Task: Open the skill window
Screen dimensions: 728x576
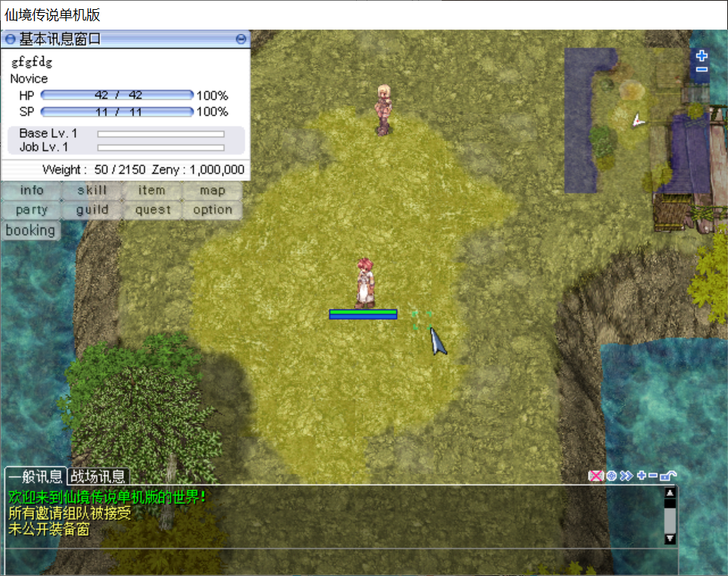Action: (92, 190)
